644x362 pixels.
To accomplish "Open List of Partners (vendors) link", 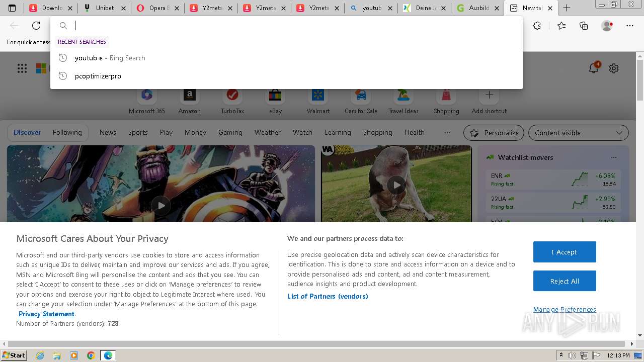I will pyautogui.click(x=328, y=296).
